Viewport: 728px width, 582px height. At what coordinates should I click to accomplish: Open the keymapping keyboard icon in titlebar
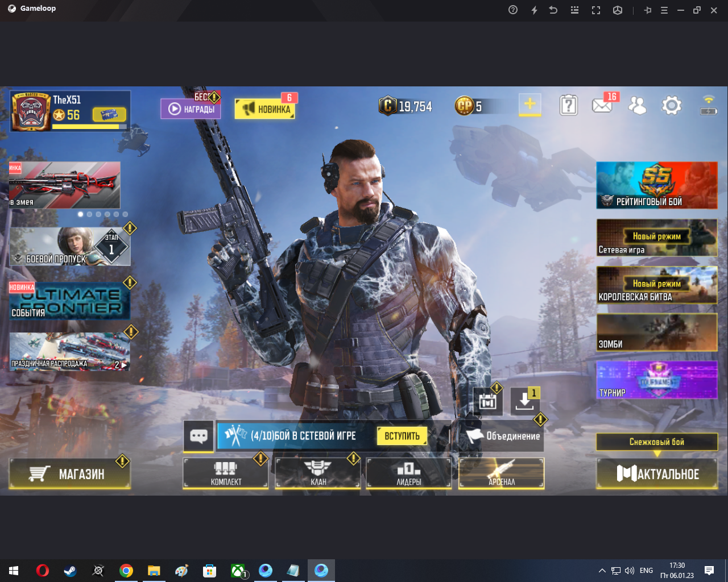574,10
